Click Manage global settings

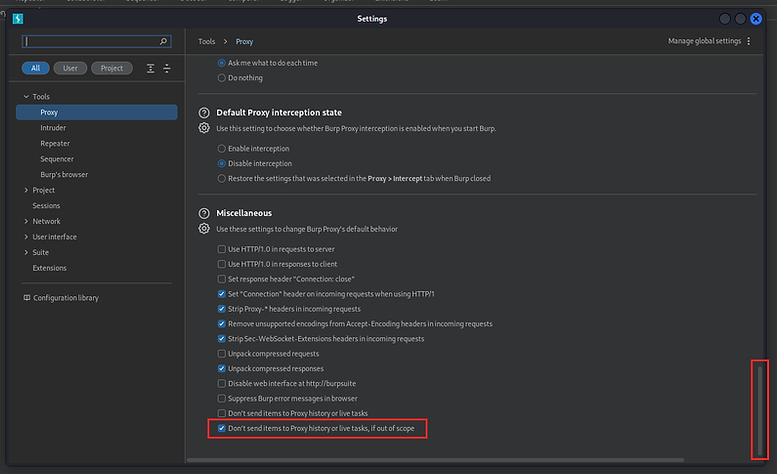[704, 41]
